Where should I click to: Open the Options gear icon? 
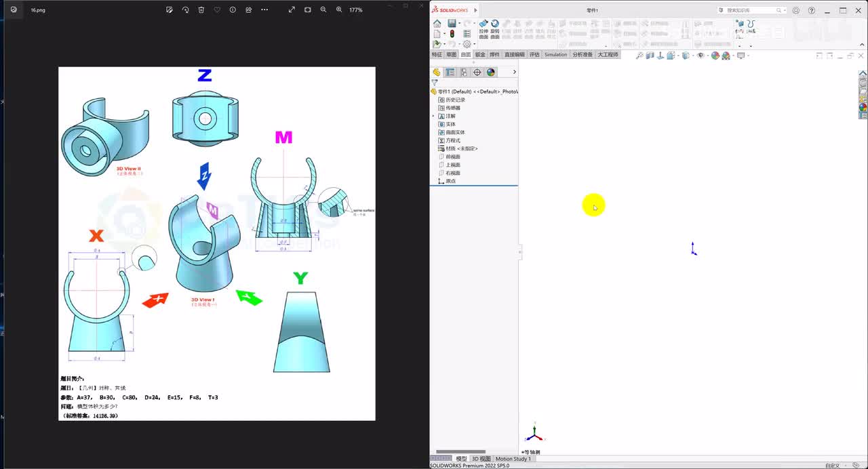(x=467, y=44)
